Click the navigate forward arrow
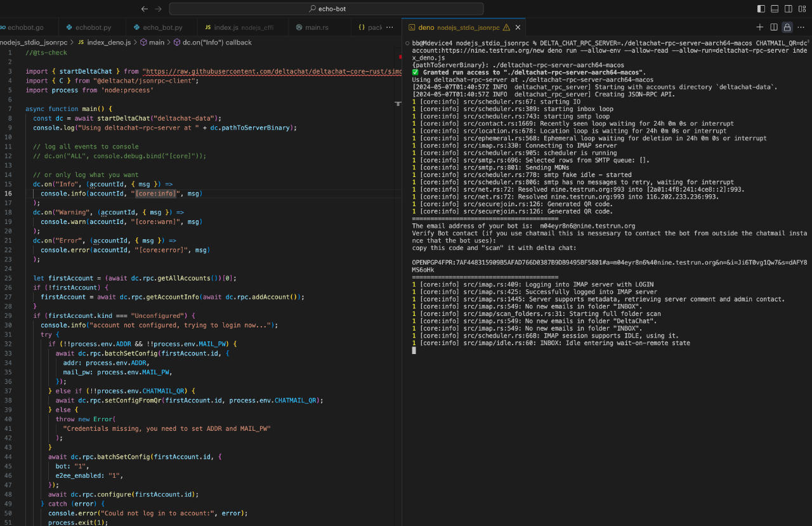 pos(159,9)
